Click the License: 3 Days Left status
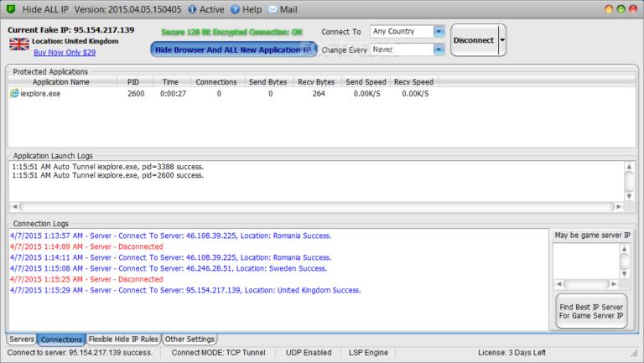This screenshot has height=363, width=644. (x=512, y=352)
